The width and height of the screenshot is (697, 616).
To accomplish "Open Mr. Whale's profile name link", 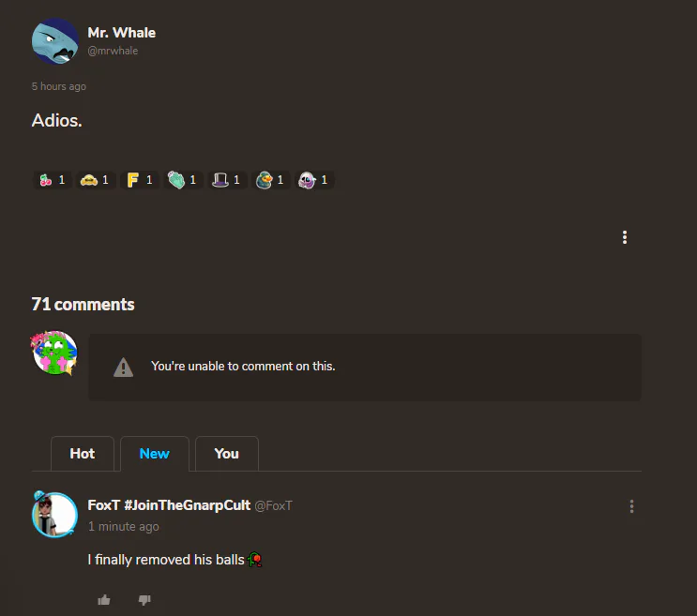I will tap(121, 33).
